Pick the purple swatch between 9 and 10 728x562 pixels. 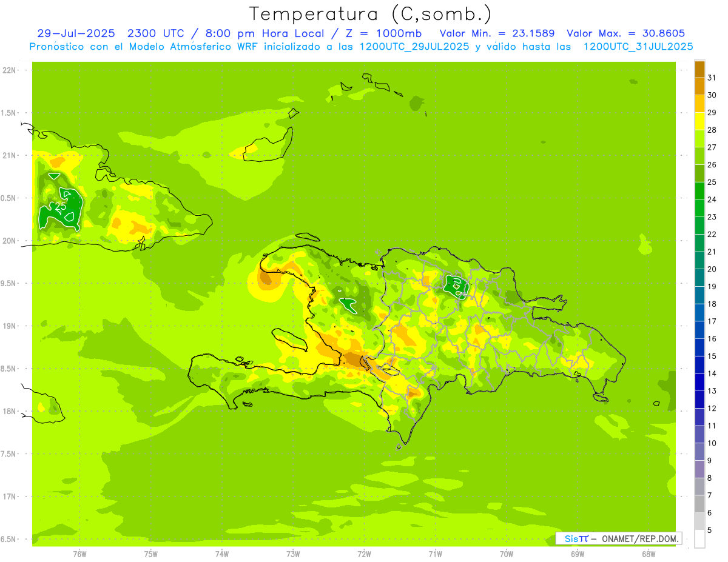699,452
